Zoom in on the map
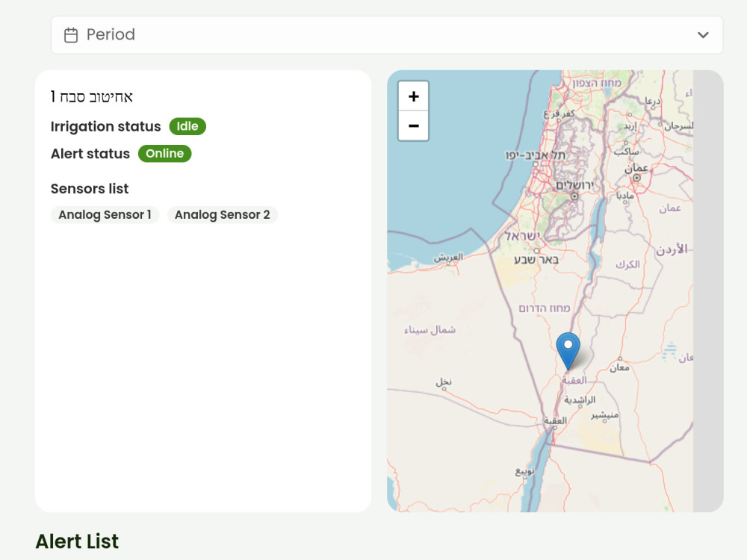 click(414, 96)
